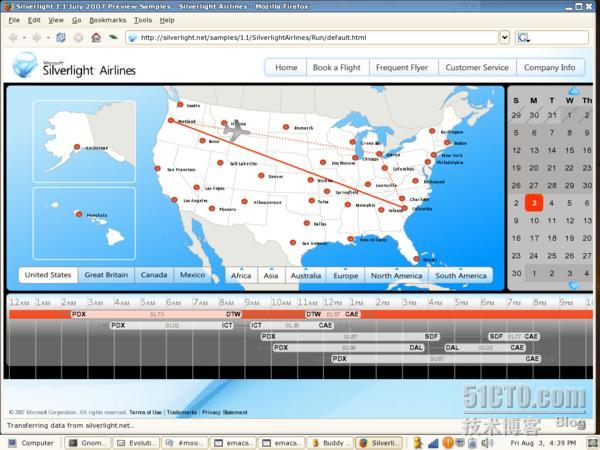Expand the Australia region tab
The height and width of the screenshot is (450, 600).
point(306,276)
